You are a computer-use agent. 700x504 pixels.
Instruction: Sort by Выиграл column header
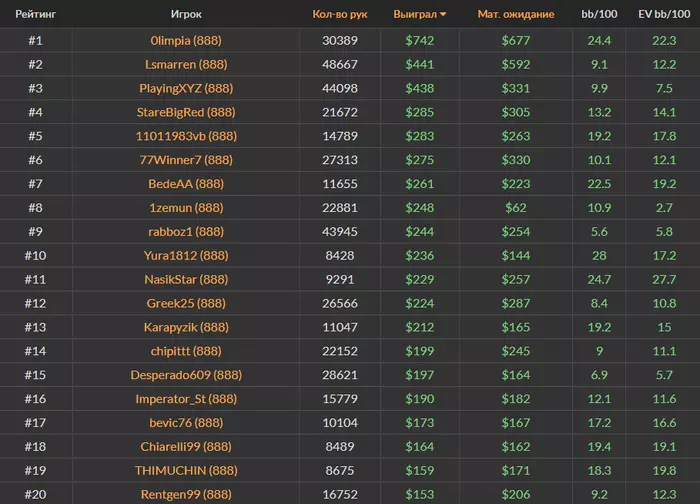click(419, 14)
